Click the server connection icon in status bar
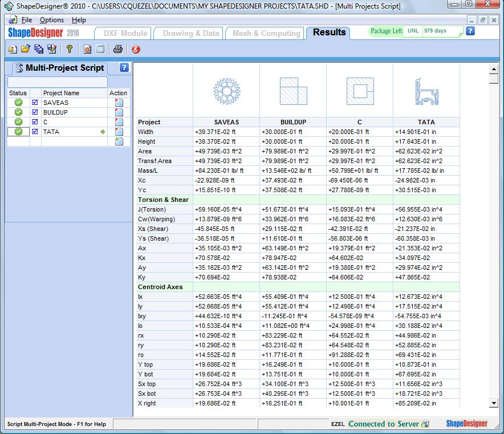The width and height of the screenshot is (504, 434). pyautogui.click(x=425, y=424)
